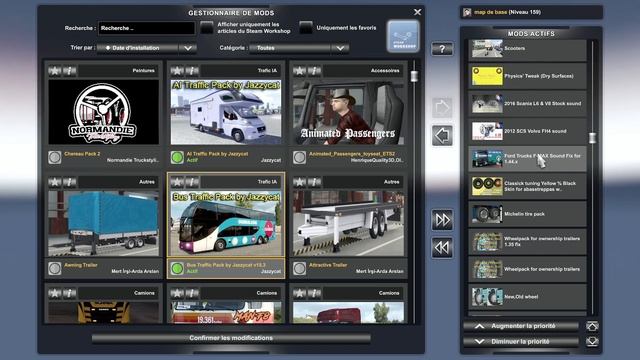640x360 pixels.
Task: Click the profile avatar for map de base
Action: tap(467, 12)
